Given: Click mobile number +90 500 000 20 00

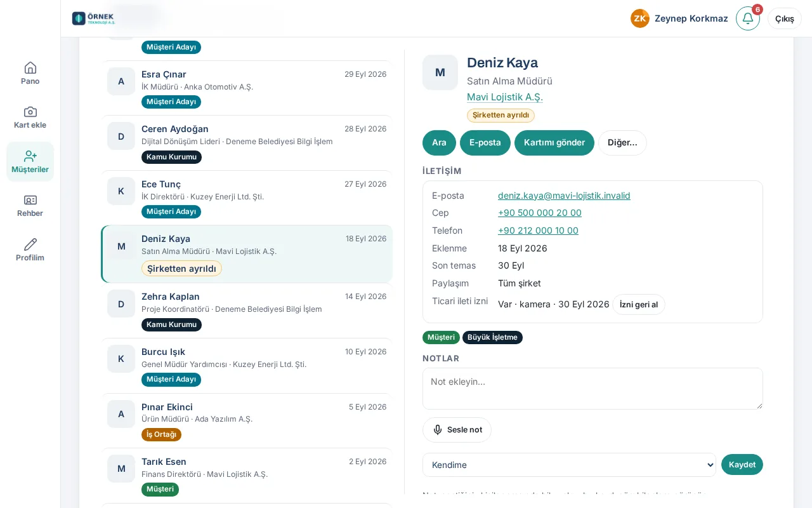Looking at the screenshot, I should 540,213.
